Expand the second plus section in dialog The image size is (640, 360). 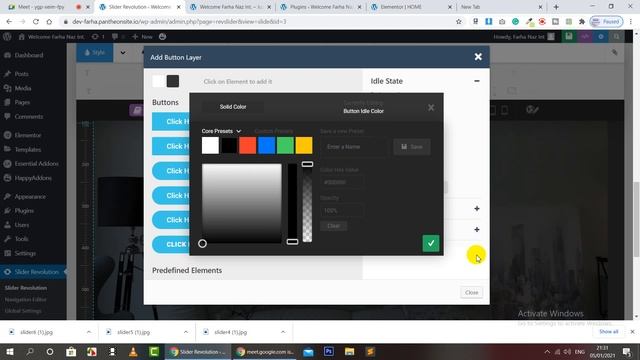[x=476, y=230]
